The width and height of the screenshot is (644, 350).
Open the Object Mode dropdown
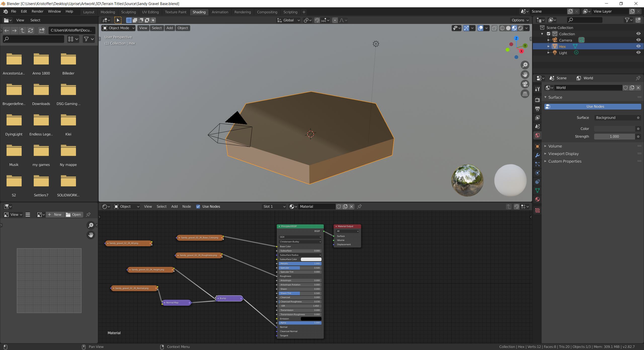click(118, 28)
